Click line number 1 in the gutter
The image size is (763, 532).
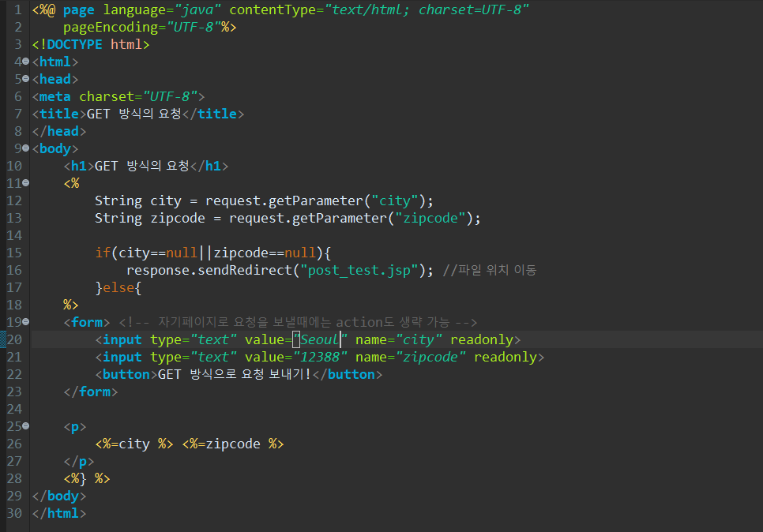click(18, 9)
